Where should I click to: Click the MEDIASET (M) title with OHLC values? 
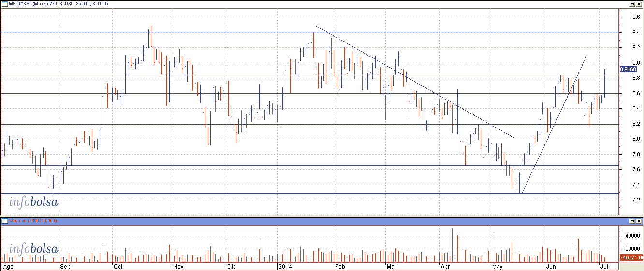click(58, 4)
